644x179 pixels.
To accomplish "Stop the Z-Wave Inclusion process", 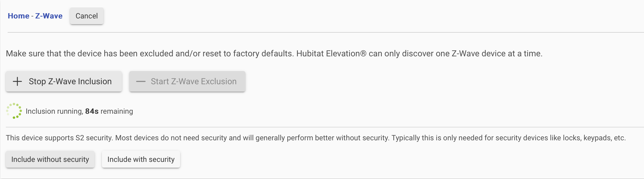I will [x=64, y=81].
